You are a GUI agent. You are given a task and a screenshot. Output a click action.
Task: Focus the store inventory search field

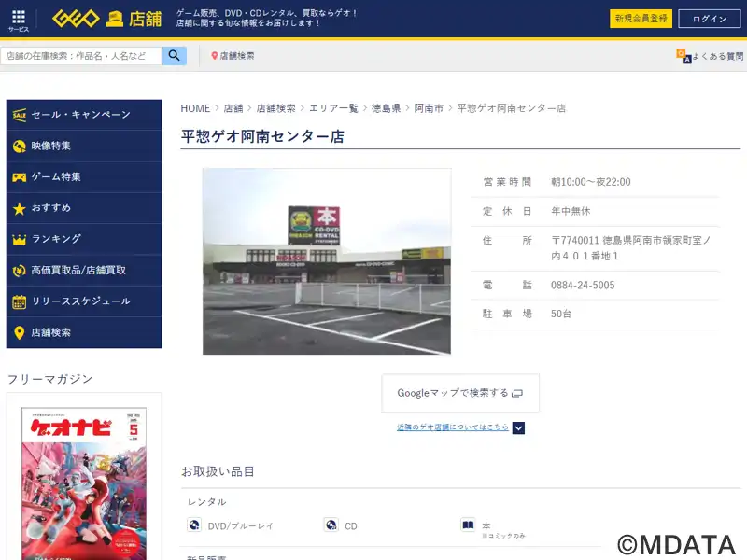point(81,56)
